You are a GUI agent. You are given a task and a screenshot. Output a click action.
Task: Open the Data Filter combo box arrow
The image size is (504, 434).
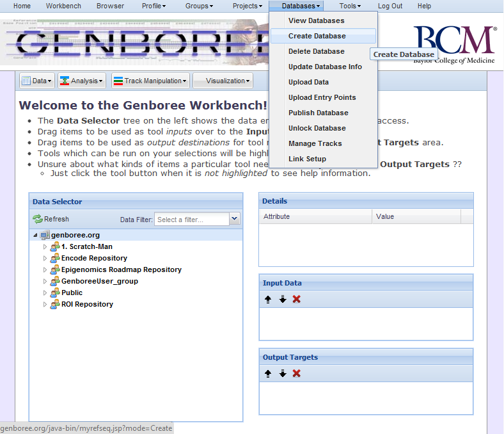click(234, 220)
